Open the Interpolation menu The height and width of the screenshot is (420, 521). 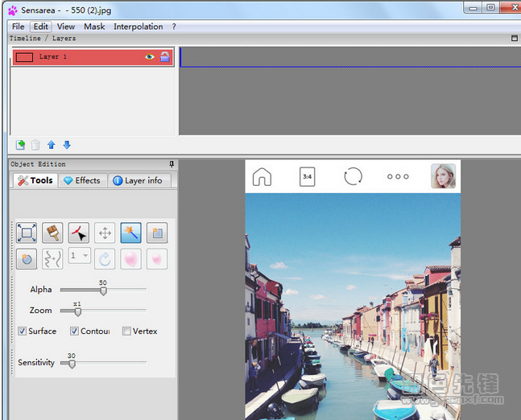point(138,27)
